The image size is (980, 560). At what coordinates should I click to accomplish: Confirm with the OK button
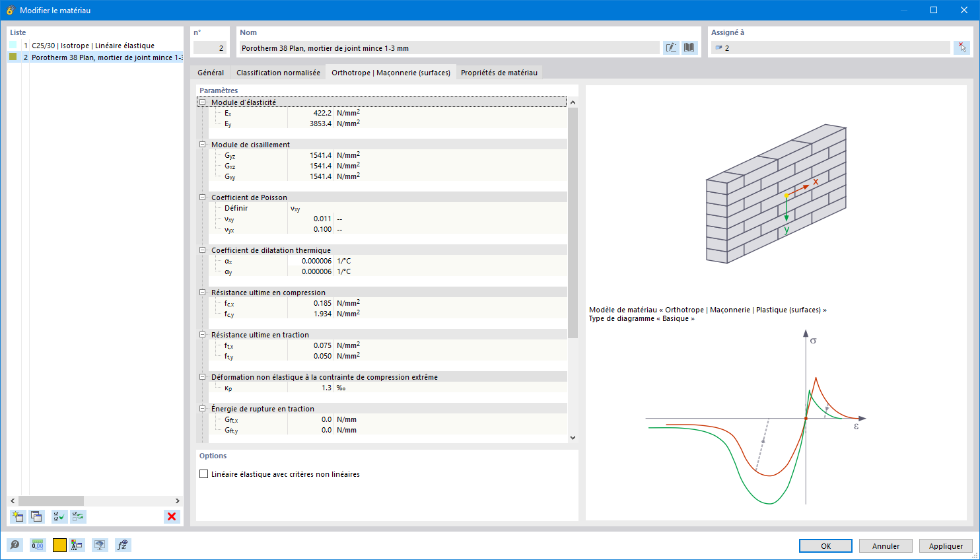point(825,546)
